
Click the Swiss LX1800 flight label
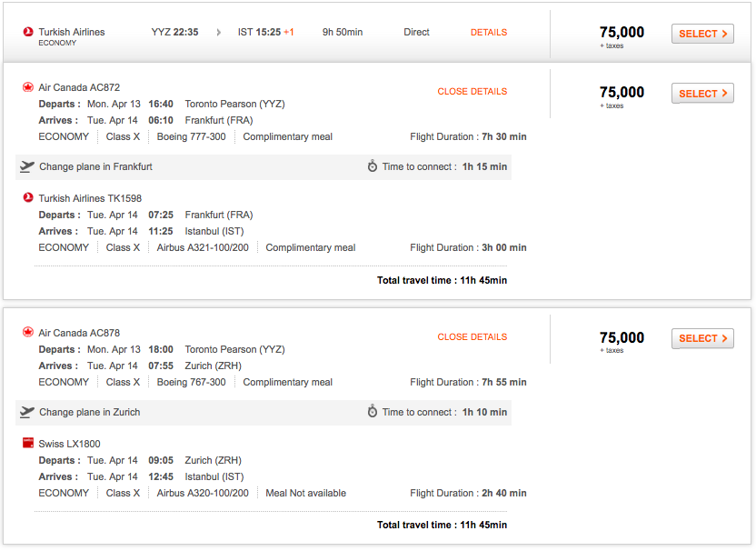click(69, 444)
